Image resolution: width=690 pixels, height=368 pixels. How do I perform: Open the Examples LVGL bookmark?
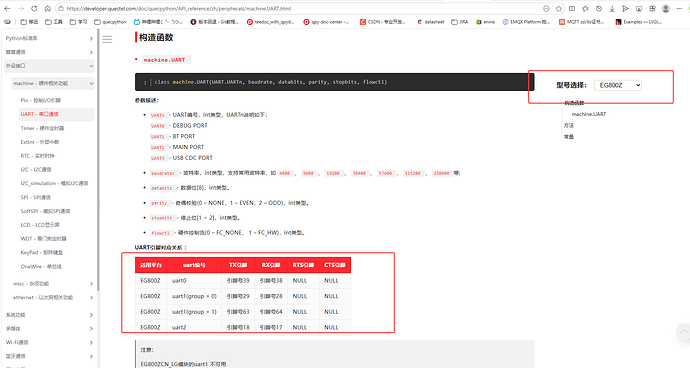(x=639, y=22)
